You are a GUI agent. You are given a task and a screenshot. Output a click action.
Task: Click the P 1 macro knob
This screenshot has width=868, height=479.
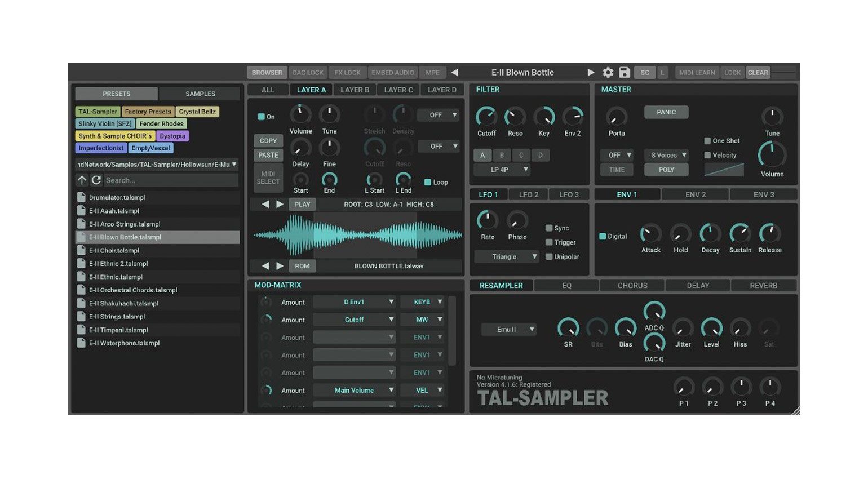(x=684, y=387)
